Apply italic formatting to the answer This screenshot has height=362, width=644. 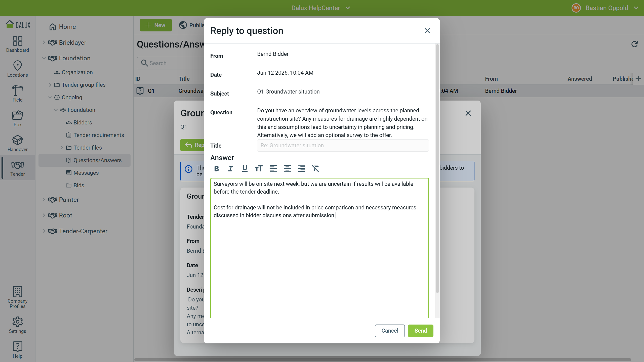(x=230, y=168)
